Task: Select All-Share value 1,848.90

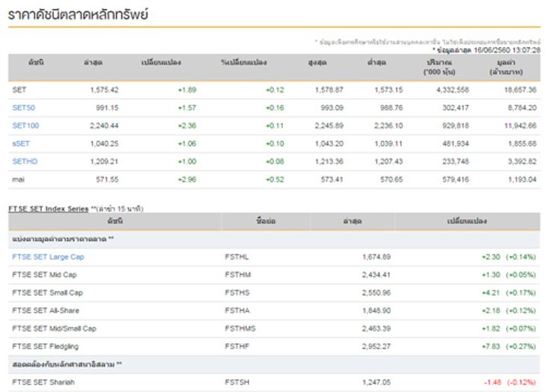Action: (377, 310)
